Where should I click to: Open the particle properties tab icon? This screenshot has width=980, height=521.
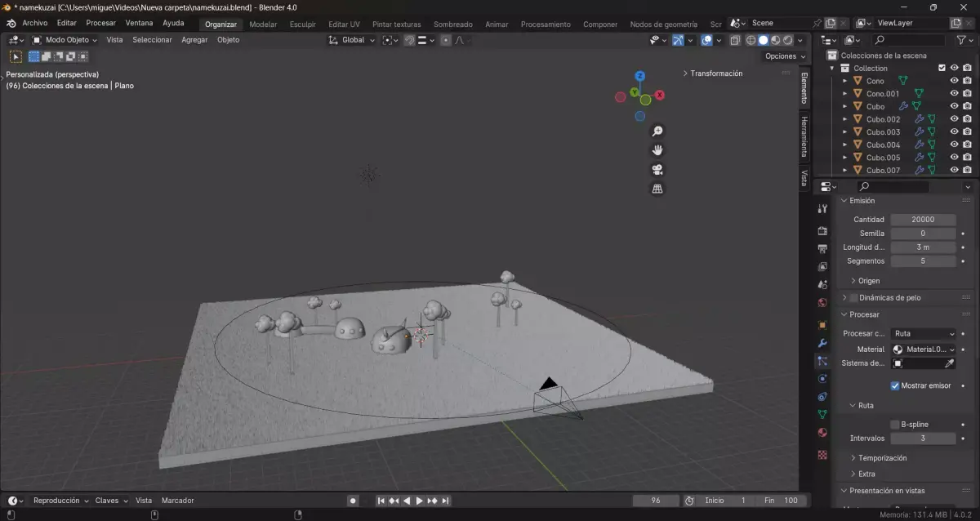(822, 360)
